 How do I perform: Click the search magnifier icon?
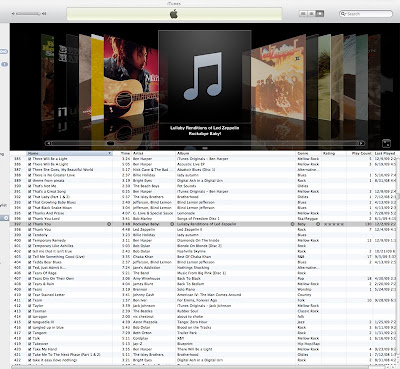click(x=343, y=14)
